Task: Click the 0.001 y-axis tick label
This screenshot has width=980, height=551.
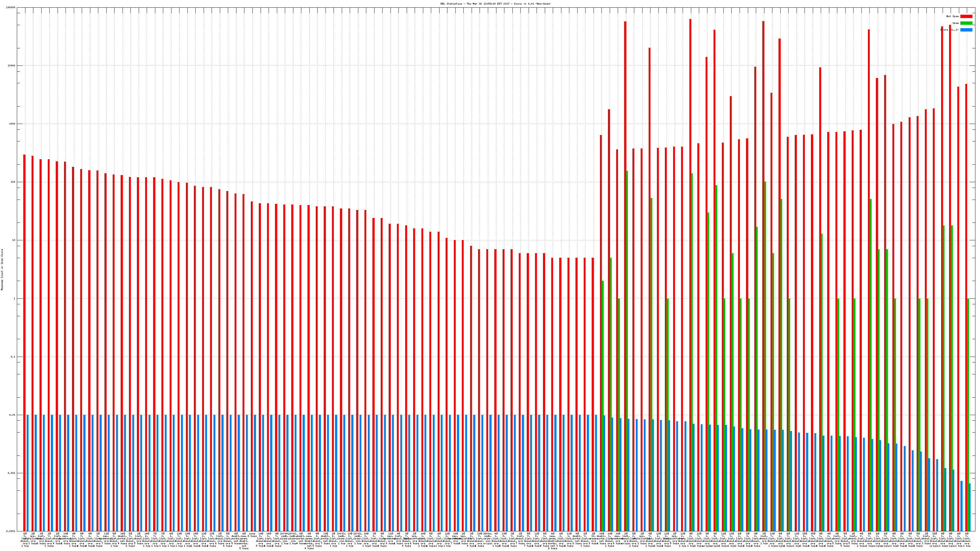Action: [12, 473]
